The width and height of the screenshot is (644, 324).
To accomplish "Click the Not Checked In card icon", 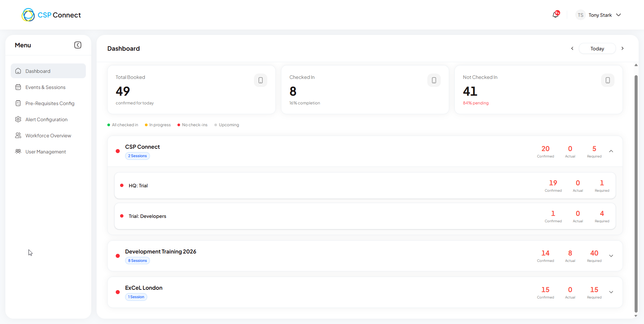I will [608, 80].
